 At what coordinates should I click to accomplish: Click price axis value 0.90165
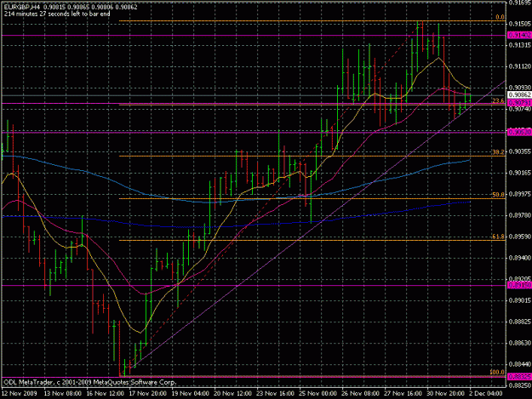coord(520,173)
